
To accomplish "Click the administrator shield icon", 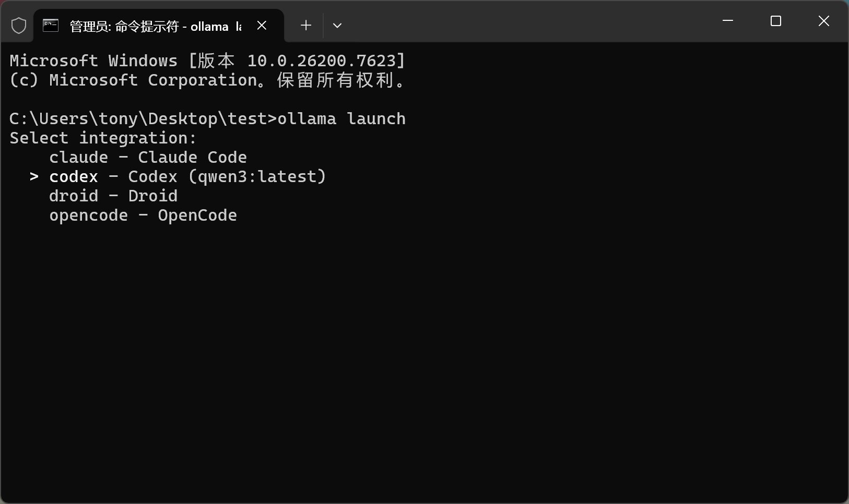I will [x=19, y=26].
